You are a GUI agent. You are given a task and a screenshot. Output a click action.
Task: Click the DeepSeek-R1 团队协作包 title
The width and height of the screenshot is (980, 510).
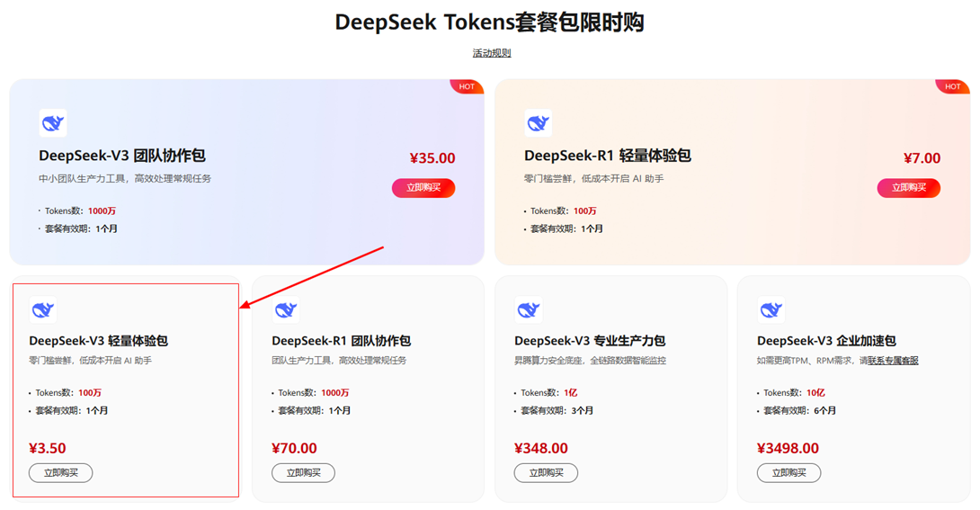coord(342,341)
